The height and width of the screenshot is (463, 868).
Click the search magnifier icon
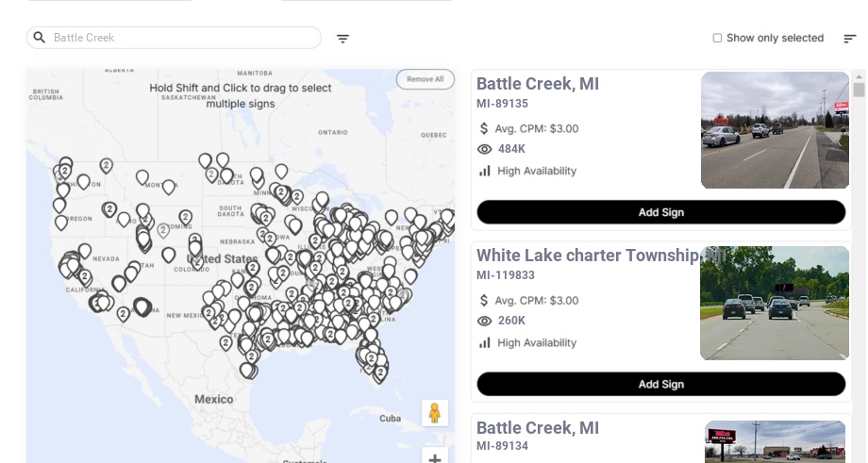tap(39, 38)
